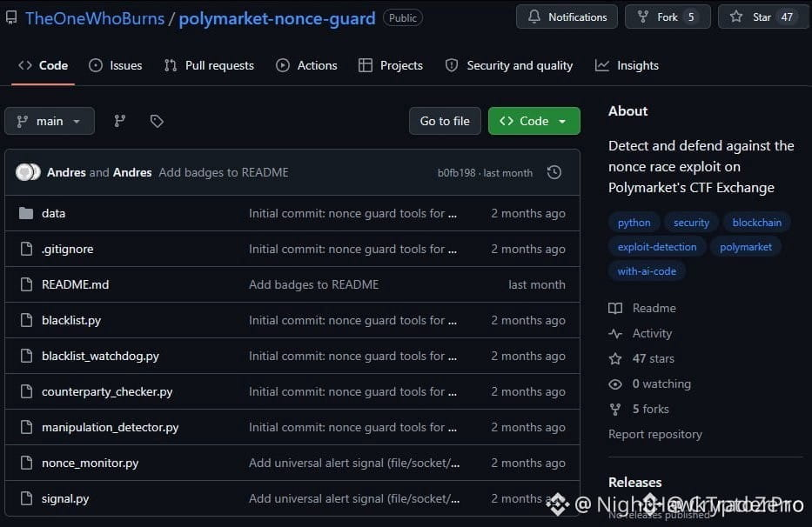812x527 pixels.
Task: Open manipulation_detector.py file
Action: pyautogui.click(x=111, y=428)
